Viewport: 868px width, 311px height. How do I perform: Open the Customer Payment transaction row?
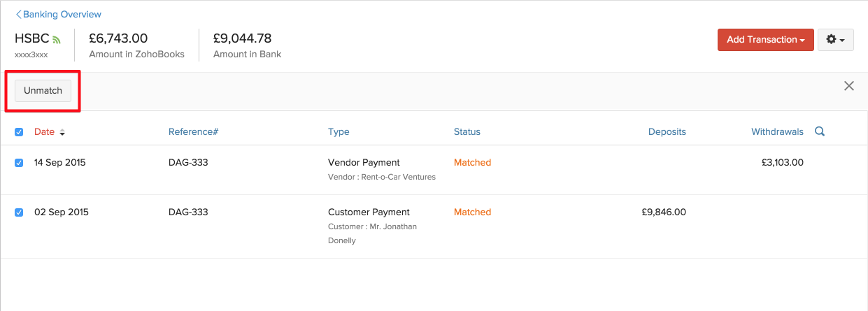pyautogui.click(x=369, y=212)
